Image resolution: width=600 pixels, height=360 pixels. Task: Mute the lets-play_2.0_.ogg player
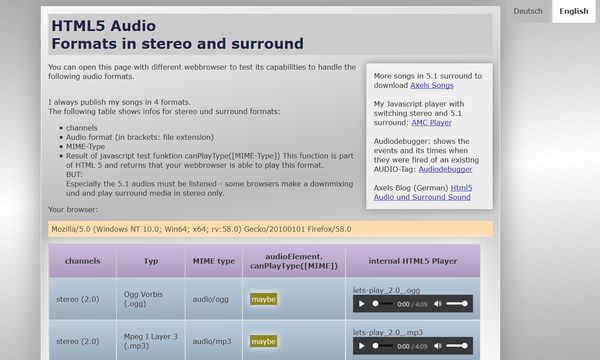pos(438,304)
